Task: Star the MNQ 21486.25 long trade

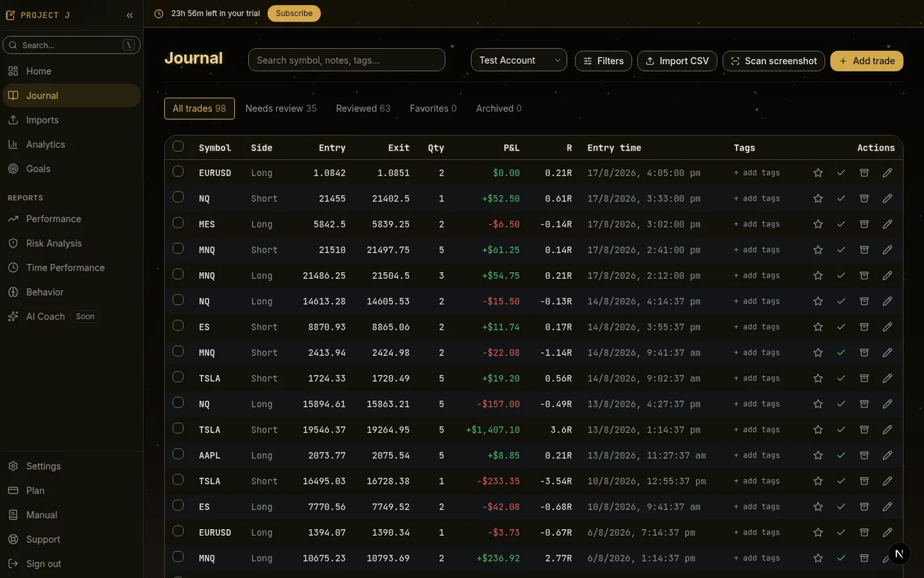Action: (x=818, y=276)
